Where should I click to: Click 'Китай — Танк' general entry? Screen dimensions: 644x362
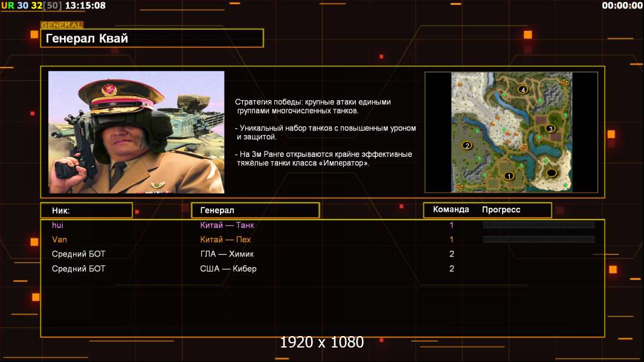227,225
